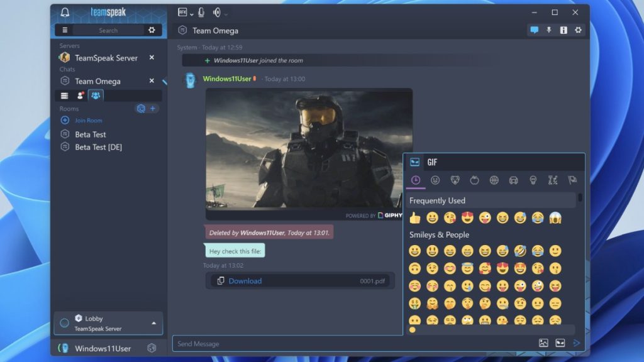Open chat settings gear in room header

click(x=578, y=30)
